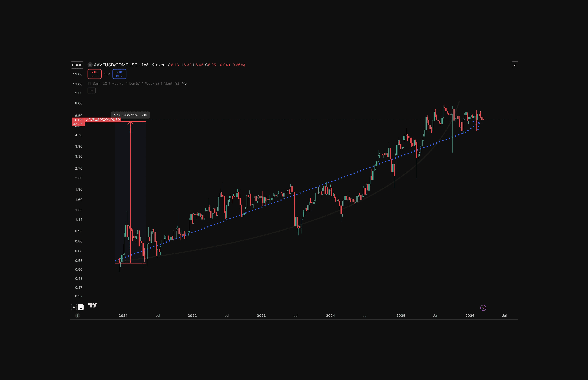Click the download arrow icon top right

515,65
